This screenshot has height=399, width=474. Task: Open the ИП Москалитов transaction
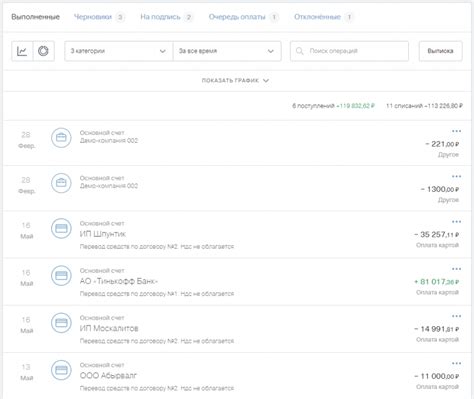point(237,329)
